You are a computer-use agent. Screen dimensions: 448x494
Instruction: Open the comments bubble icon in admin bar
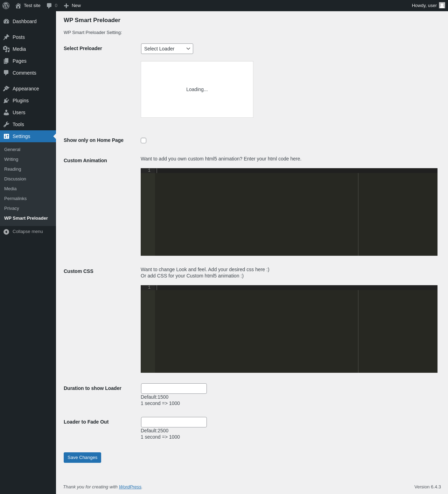coord(49,6)
